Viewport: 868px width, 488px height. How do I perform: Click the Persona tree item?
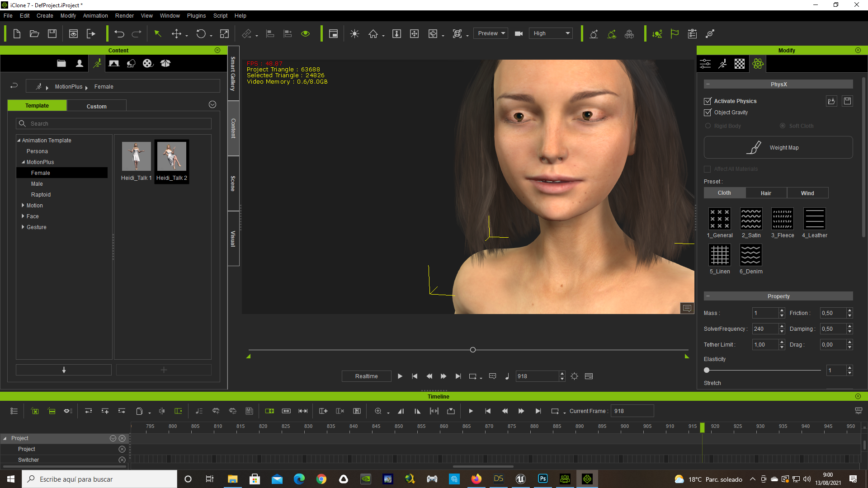coord(37,151)
